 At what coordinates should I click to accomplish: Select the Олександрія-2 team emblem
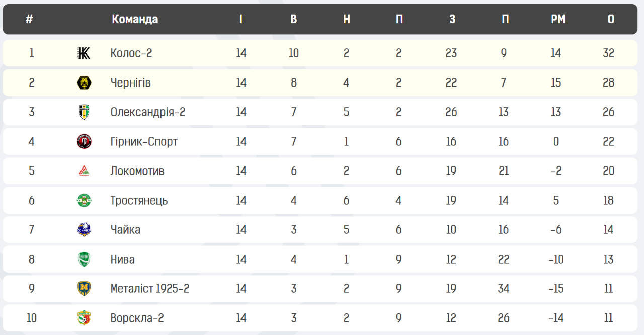pos(84,112)
